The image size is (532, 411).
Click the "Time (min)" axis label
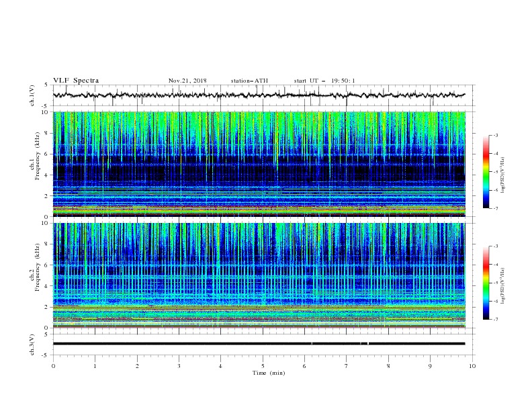[x=269, y=373]
